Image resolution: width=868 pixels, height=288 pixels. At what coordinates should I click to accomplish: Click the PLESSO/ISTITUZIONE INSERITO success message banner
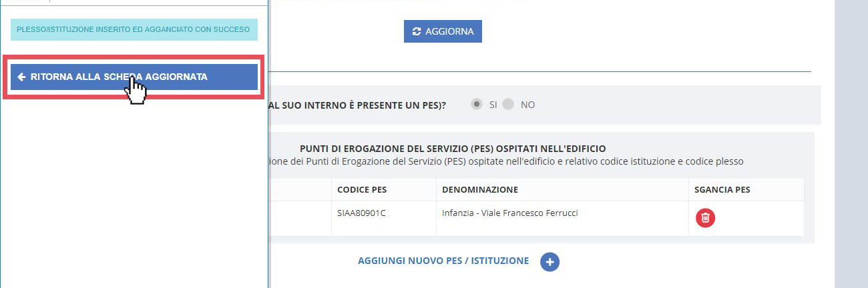[134, 29]
